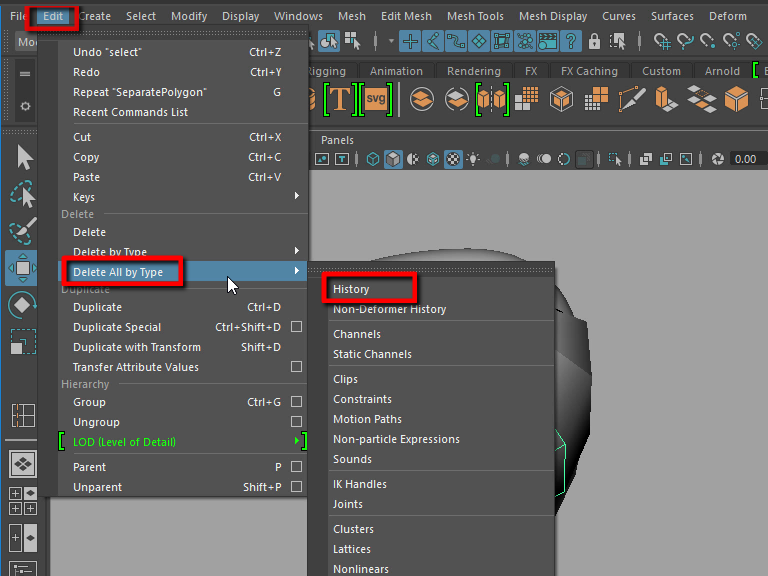The height and width of the screenshot is (576, 768).
Task: Toggle the Textured display button in panel toolbar
Action: point(453,159)
